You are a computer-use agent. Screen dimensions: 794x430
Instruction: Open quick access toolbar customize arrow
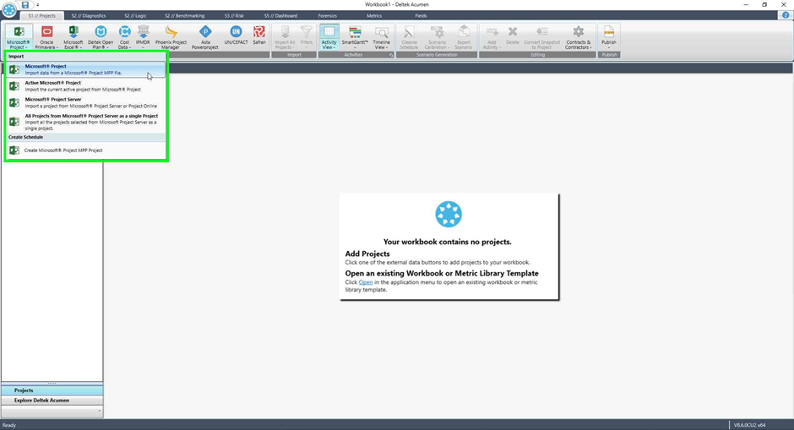(37, 5)
